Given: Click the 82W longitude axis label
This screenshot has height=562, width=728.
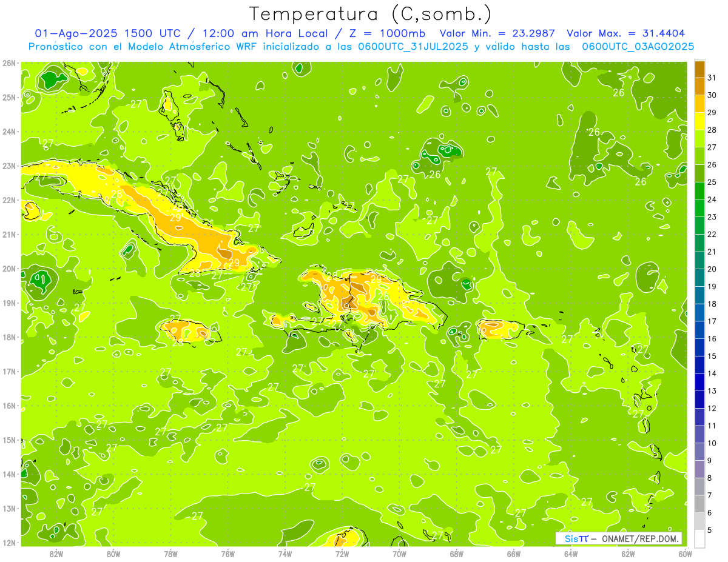Looking at the screenshot, I should pos(56,554).
